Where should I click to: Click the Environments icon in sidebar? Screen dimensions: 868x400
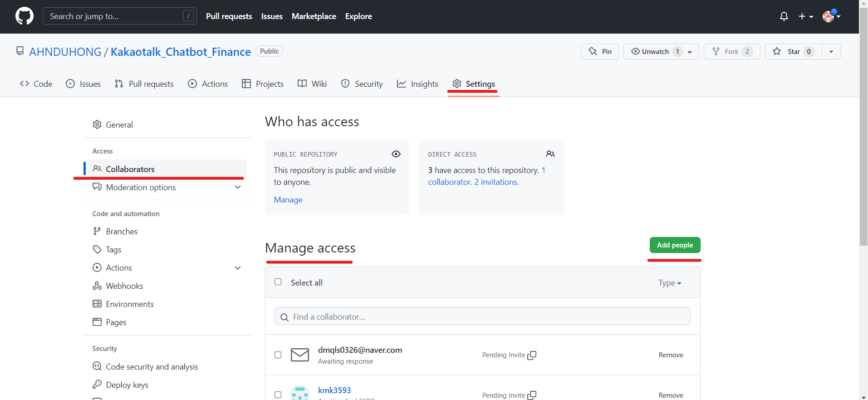(x=97, y=304)
